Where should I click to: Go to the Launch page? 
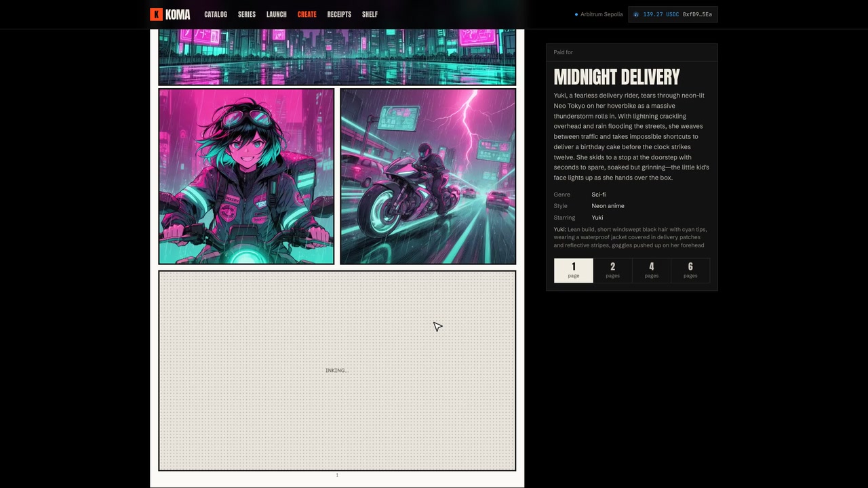(277, 14)
